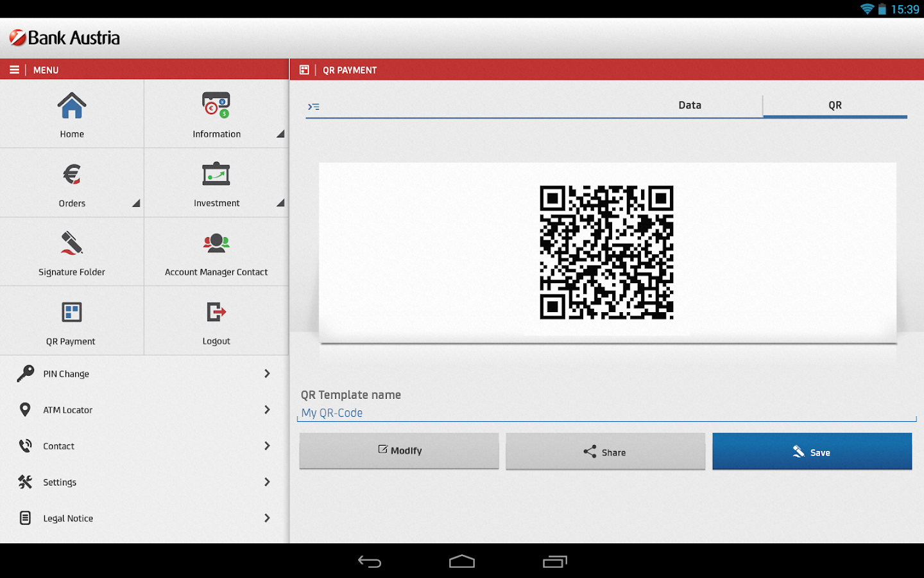Expand the Orders submenu triangle
This screenshot has width=924, height=578.
pos(136,203)
